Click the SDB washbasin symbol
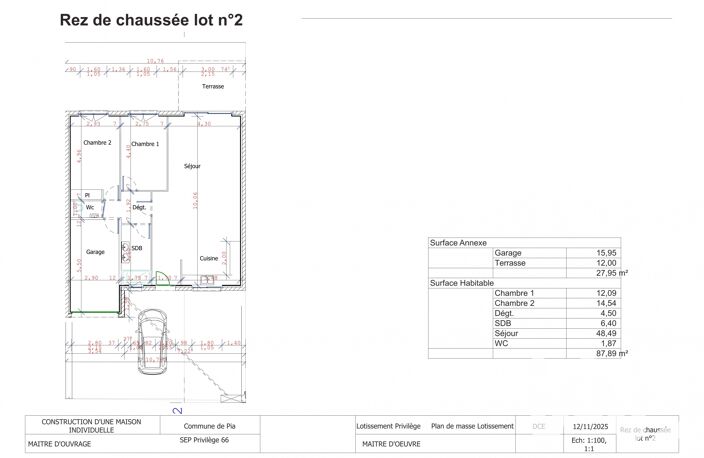Viewport: 704px width, 458px height. pos(125,252)
